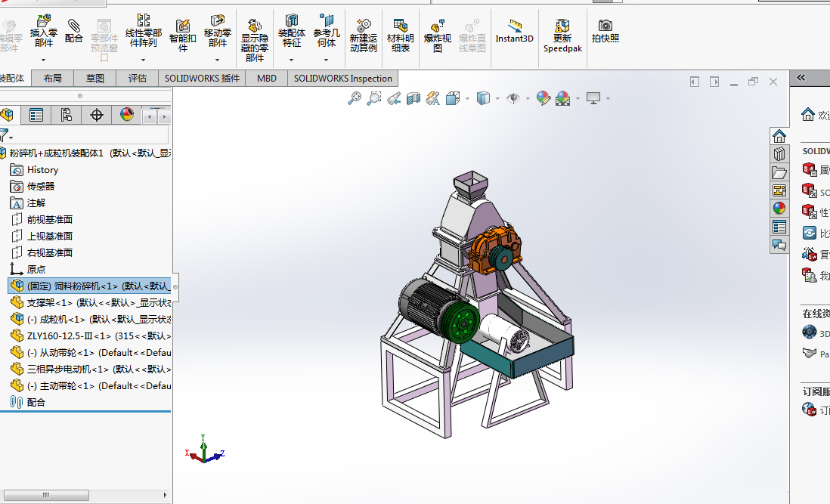
Task: Select Zoom to Area icon
Action: [373, 98]
